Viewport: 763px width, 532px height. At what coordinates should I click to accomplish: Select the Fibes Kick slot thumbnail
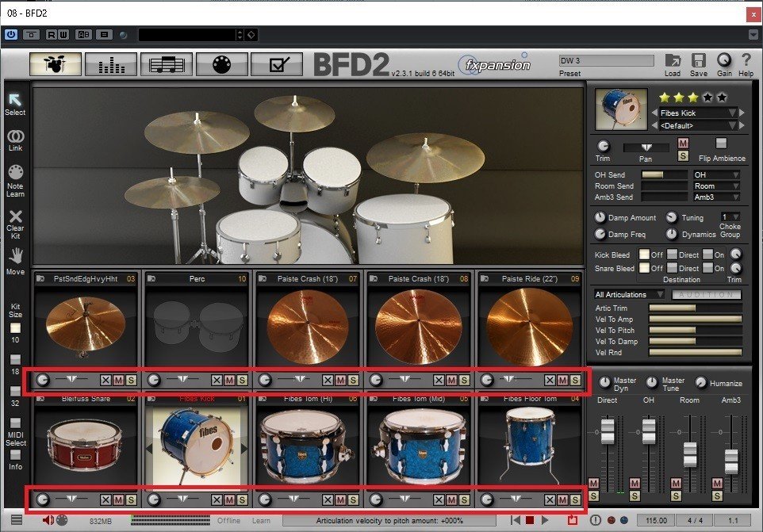[x=197, y=446]
